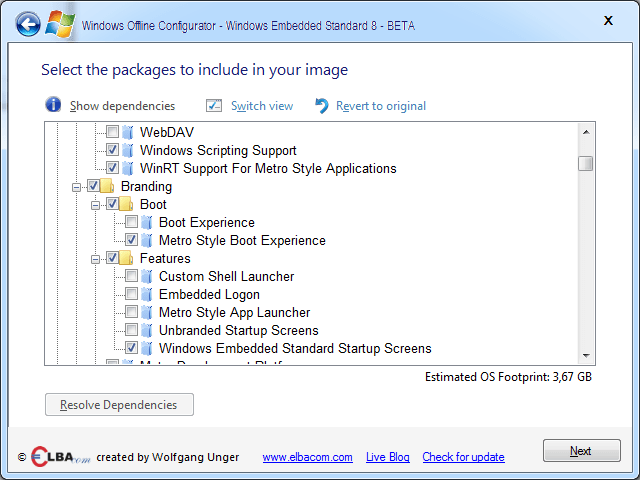
Task: Click the scrollbar up arrow in package list
Action: 586,132
